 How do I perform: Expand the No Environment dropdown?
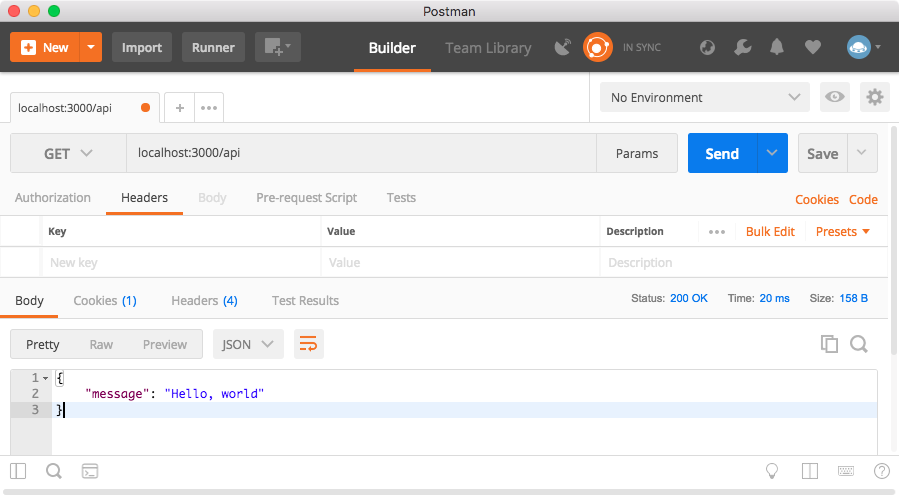click(704, 97)
